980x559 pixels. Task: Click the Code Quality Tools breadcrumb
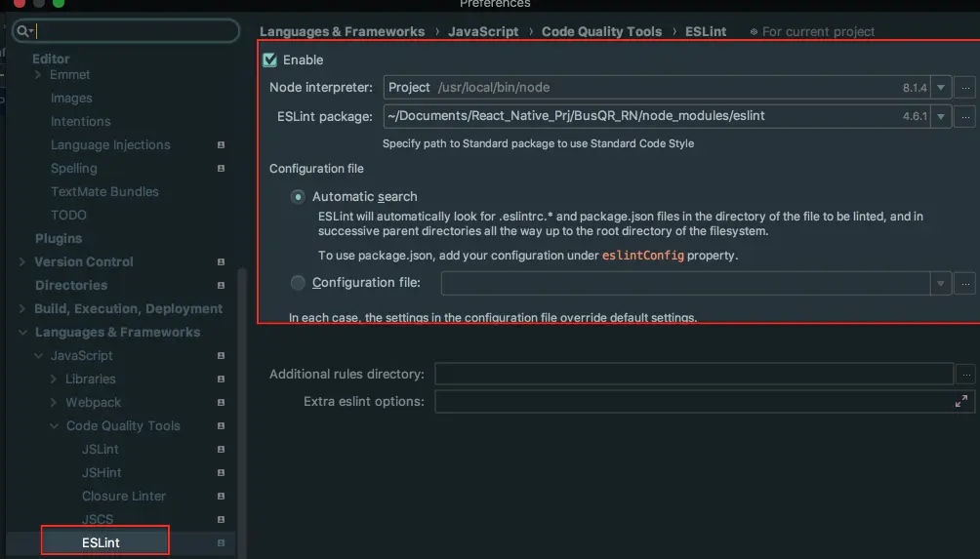(601, 32)
